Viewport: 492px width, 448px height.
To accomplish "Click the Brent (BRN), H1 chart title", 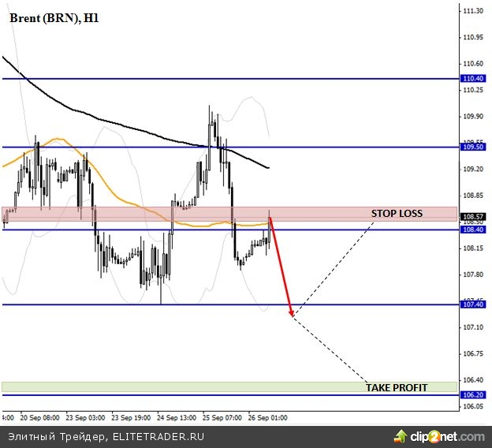I will 54,17.
